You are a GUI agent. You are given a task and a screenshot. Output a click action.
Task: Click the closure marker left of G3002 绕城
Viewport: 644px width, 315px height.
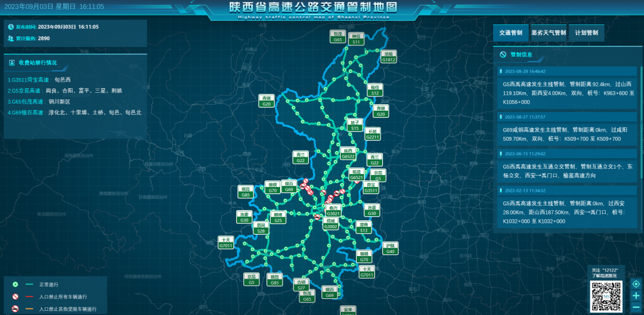pyautogui.click(x=317, y=217)
